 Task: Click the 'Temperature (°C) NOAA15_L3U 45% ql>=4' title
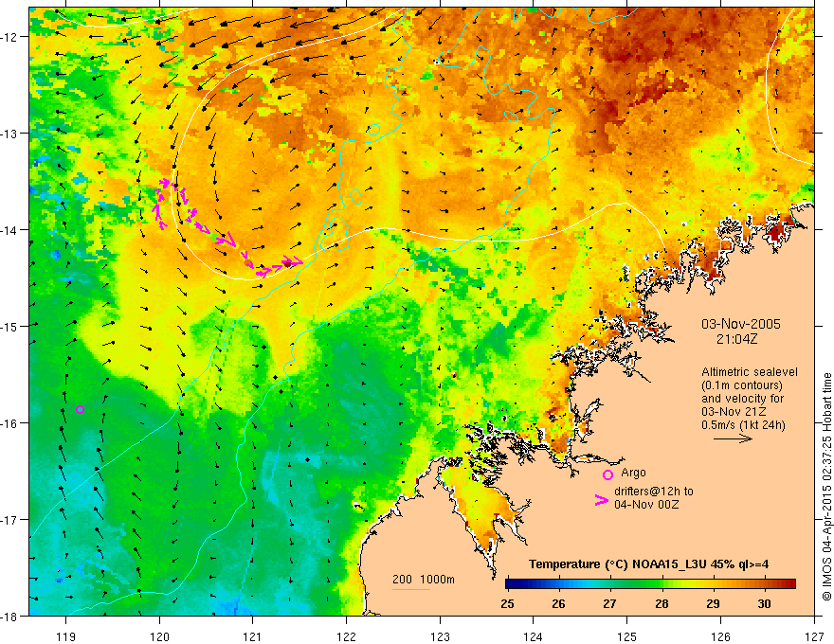(648, 564)
